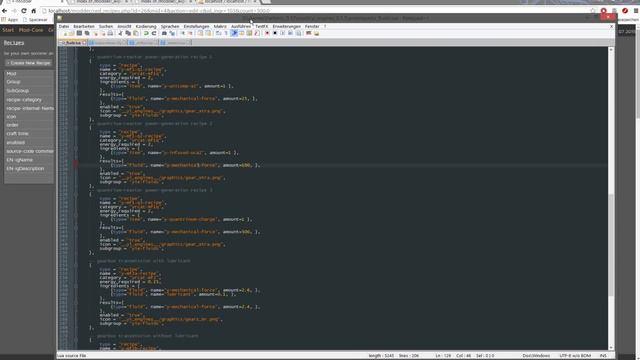Click the 'EN igDescription' row

(x=29, y=169)
